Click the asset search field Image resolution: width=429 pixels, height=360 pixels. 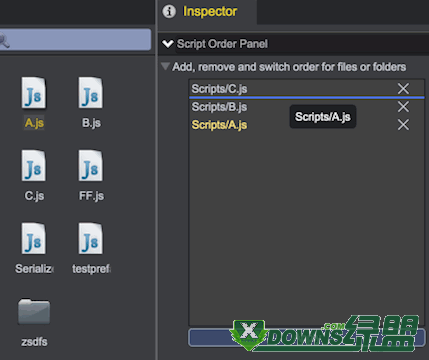coord(75,40)
